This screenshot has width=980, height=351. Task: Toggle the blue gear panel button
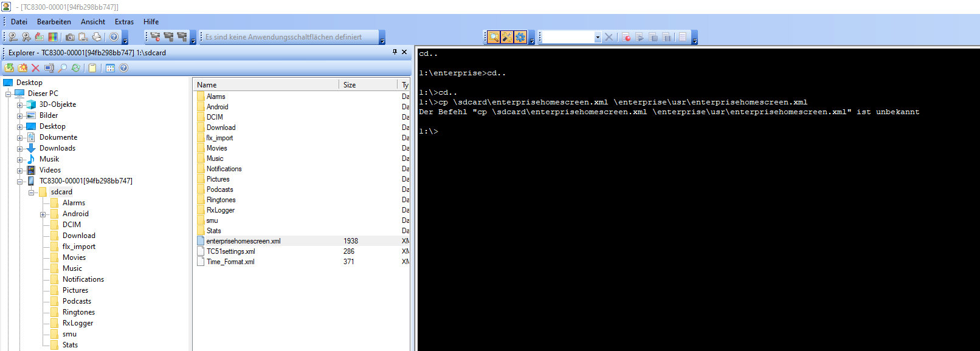point(520,37)
